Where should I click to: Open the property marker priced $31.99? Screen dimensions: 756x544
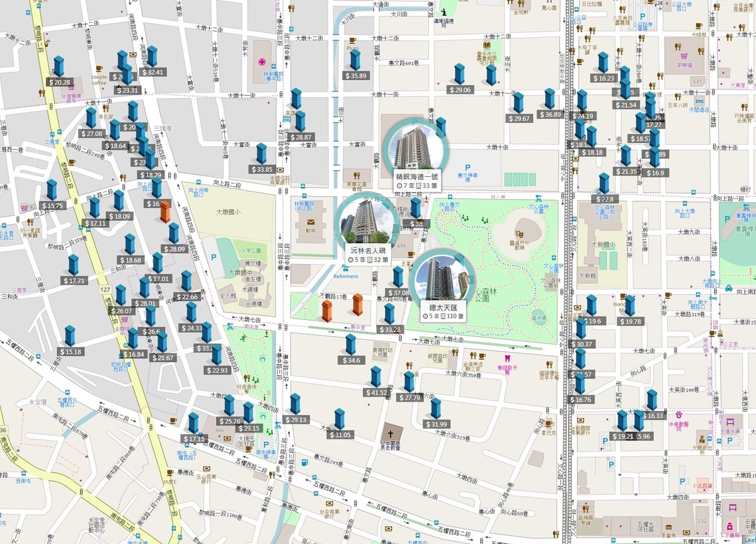[435, 409]
